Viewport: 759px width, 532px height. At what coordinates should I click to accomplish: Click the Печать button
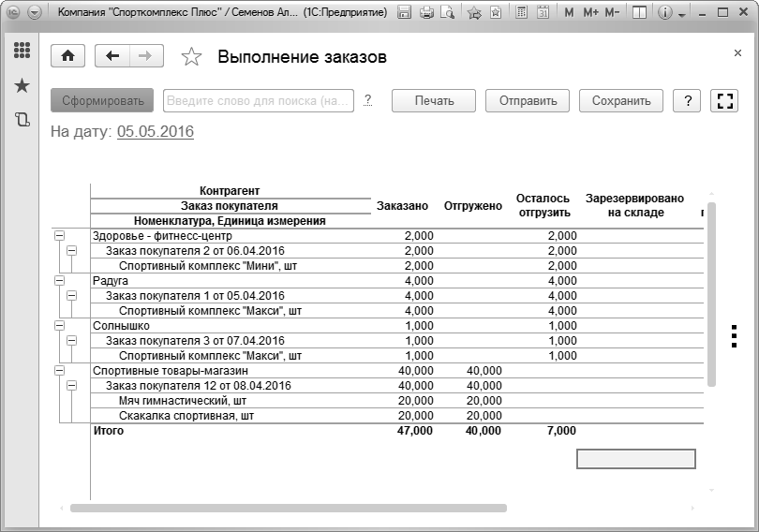(x=434, y=100)
